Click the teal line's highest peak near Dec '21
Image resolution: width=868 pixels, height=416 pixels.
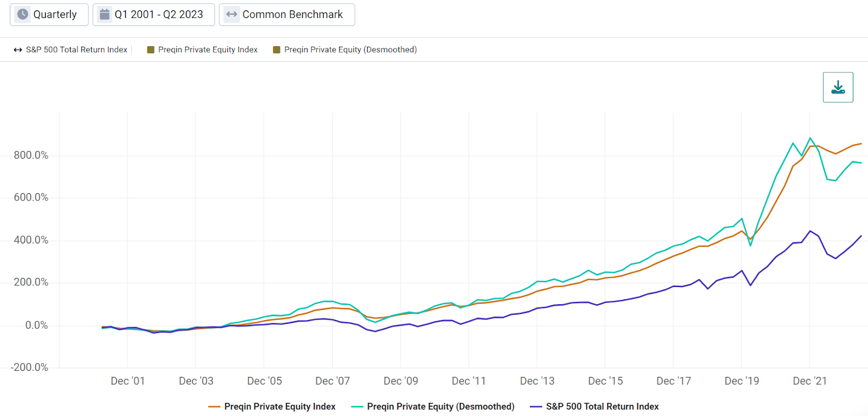(x=810, y=138)
